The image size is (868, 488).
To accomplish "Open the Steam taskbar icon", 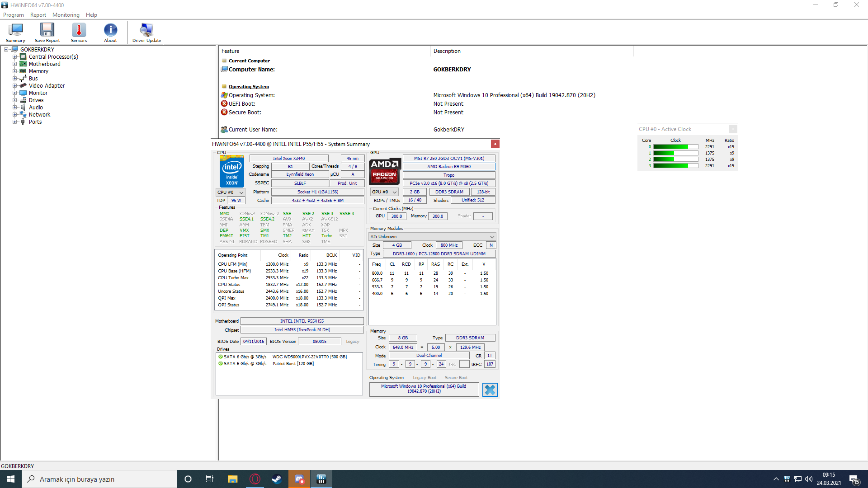I will [x=277, y=479].
